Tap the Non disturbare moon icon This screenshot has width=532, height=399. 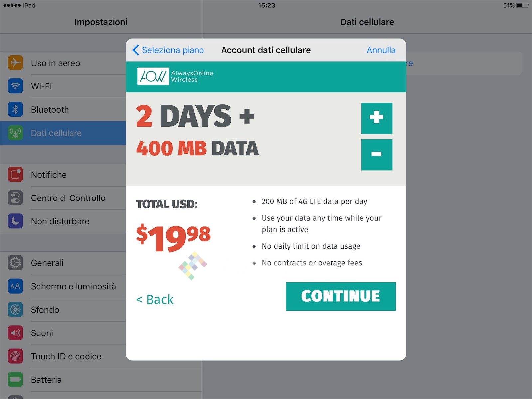point(15,221)
